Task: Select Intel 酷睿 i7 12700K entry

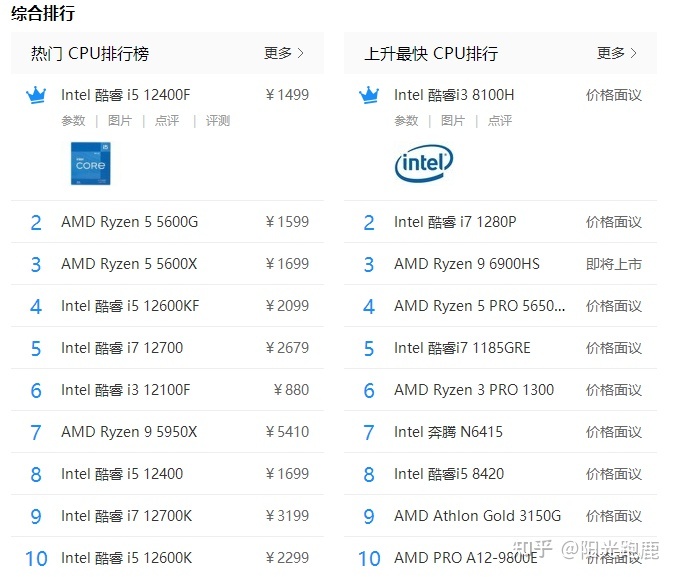Action: 126,516
